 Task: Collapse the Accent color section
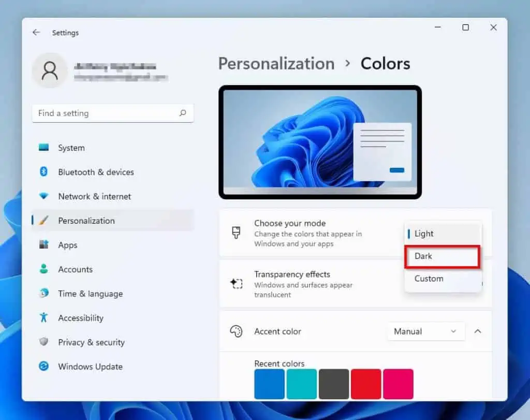click(478, 331)
